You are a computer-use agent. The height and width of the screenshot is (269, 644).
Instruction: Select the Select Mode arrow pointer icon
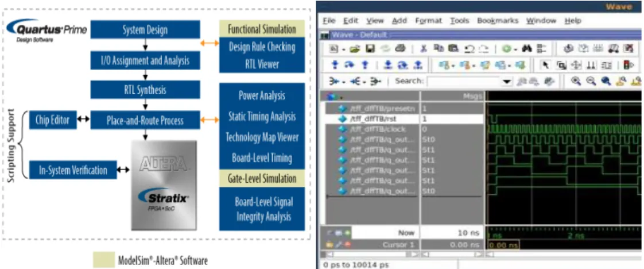(545, 65)
